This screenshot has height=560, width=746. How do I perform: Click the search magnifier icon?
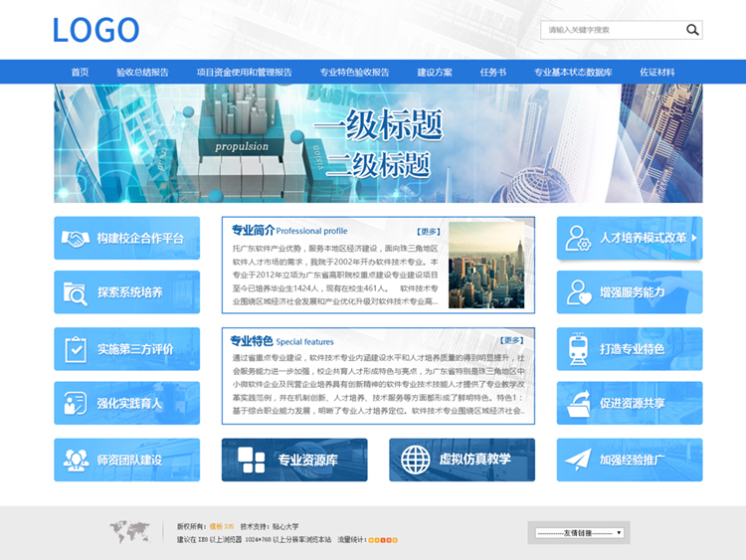pos(692,30)
